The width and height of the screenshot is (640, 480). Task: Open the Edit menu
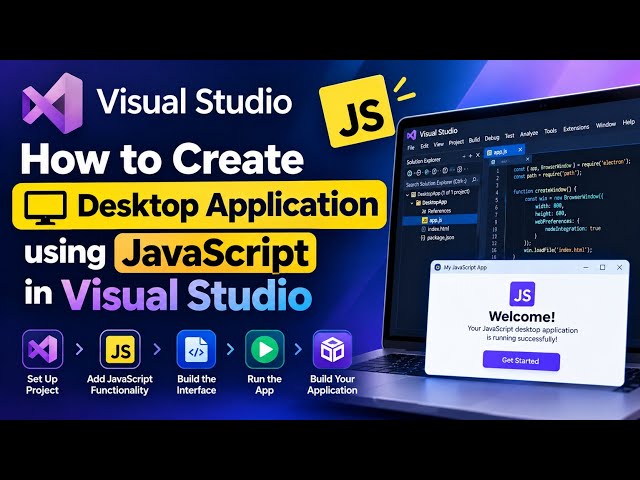point(424,146)
